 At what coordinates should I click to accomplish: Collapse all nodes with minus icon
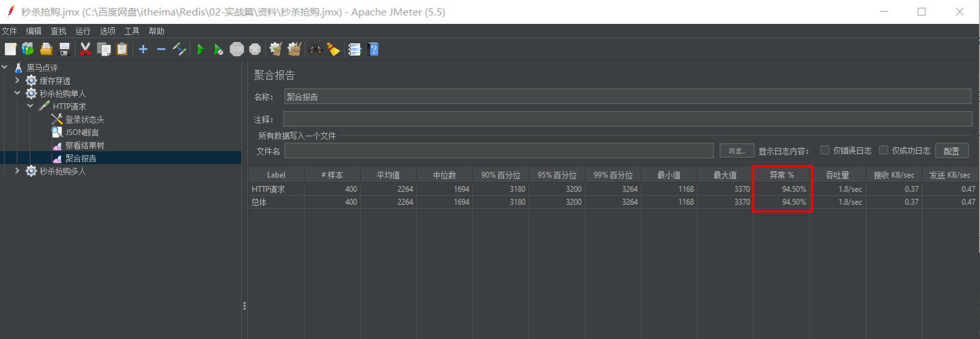click(x=161, y=49)
